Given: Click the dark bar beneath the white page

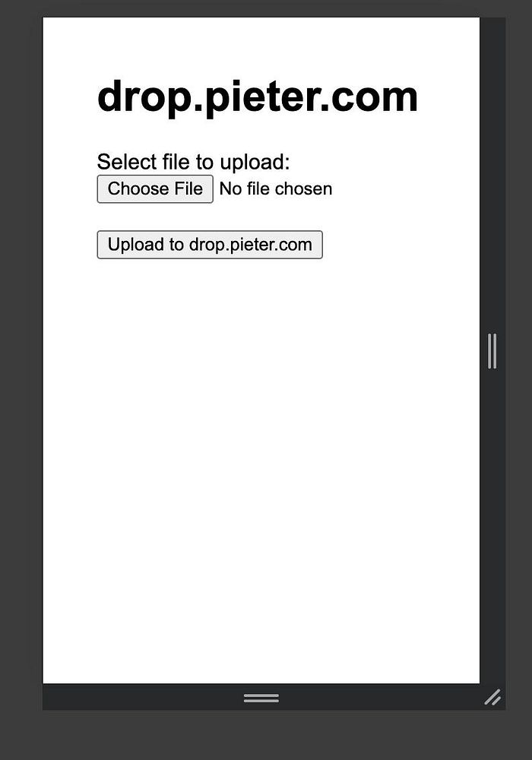Looking at the screenshot, I should [x=145, y=697].
